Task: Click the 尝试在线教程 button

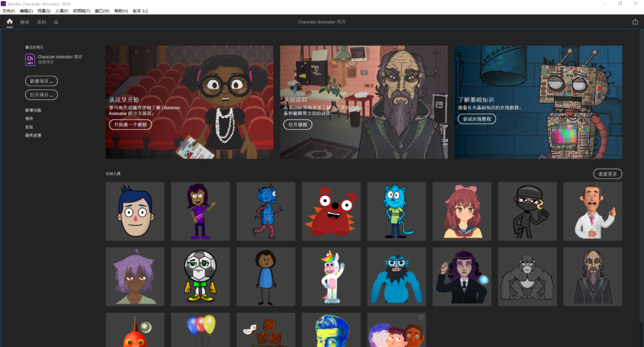Action: [476, 119]
